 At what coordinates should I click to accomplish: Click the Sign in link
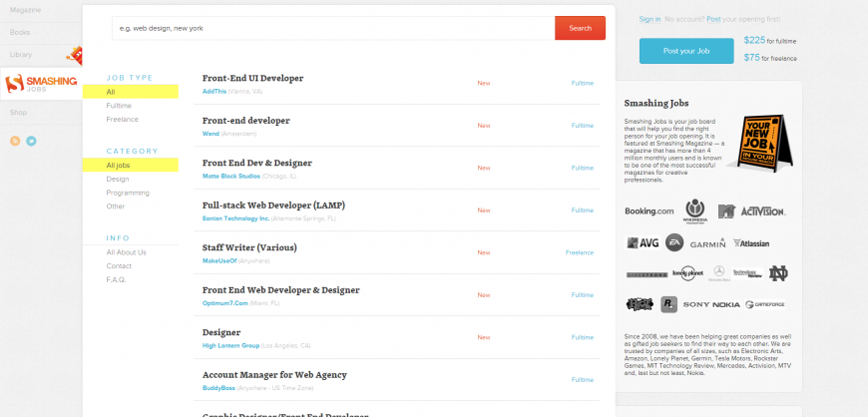tap(650, 19)
